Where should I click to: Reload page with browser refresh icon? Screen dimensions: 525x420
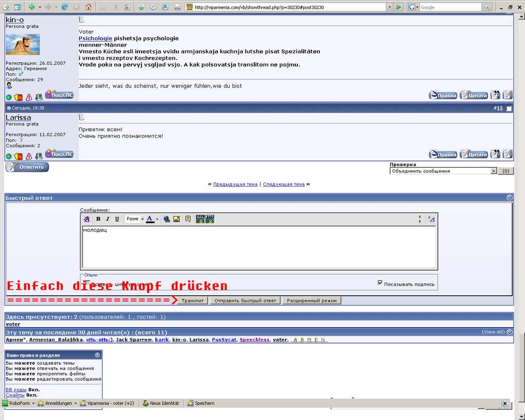pyautogui.click(x=64, y=7)
